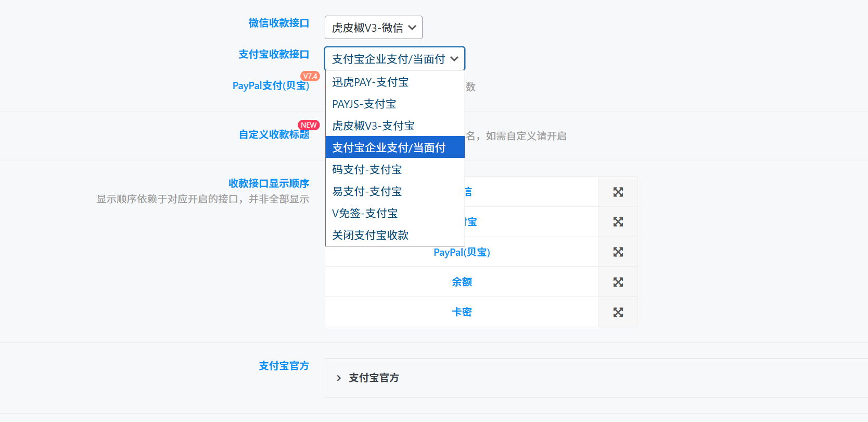
Task: Click the 卡密 item in the sort list
Action: [x=462, y=312]
